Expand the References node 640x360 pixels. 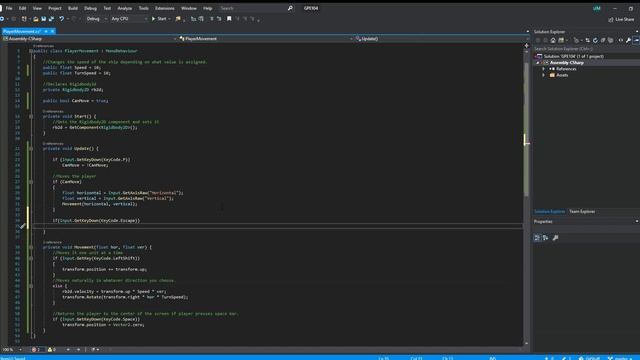[544, 69]
